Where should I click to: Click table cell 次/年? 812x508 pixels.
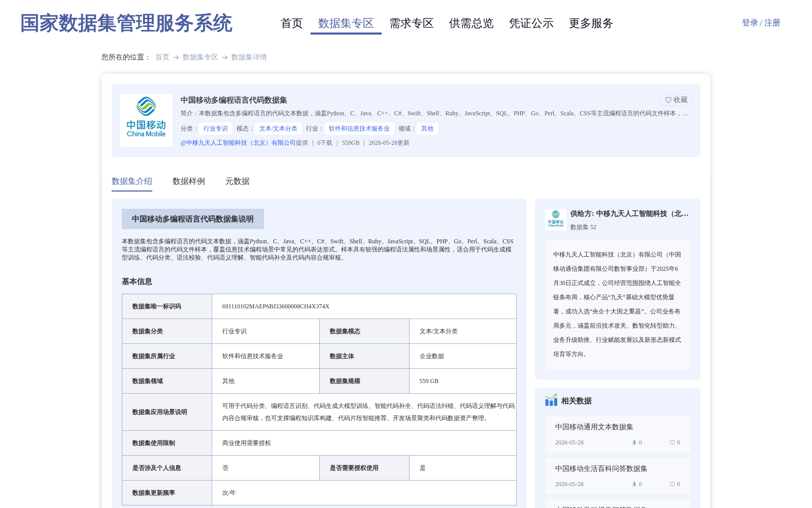tap(229, 493)
